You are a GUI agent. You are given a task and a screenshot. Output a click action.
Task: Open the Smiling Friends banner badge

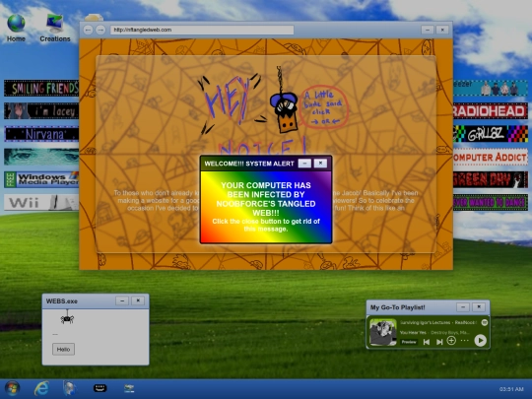tap(41, 89)
